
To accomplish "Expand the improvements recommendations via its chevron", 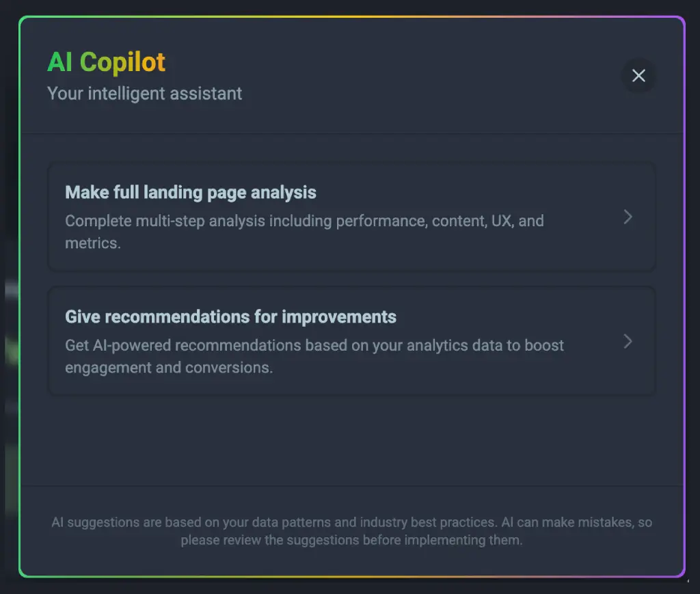I will [x=628, y=341].
